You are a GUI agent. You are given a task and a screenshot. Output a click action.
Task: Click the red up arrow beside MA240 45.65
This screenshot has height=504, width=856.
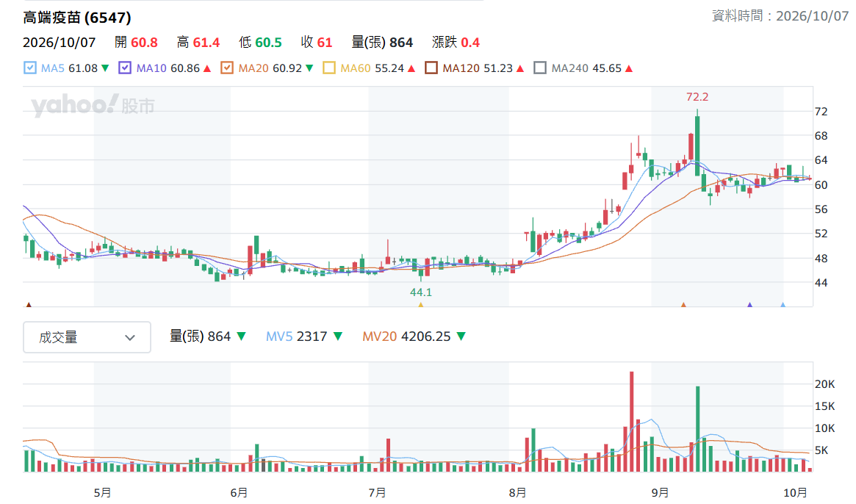(629, 68)
